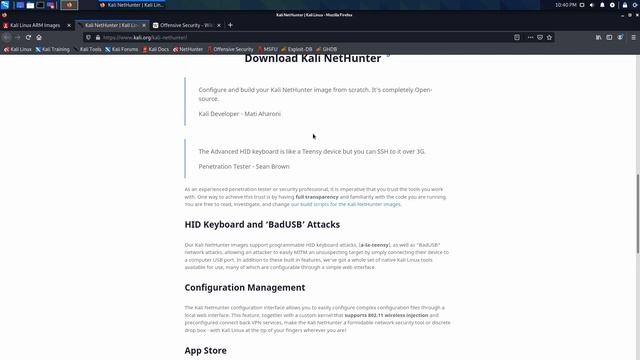Switch to Kali NetHunter tab
The height and width of the screenshot is (360, 640).
point(111,25)
